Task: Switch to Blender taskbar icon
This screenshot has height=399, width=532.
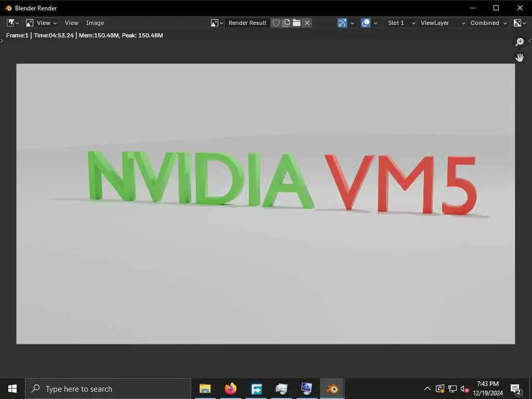Action: (332, 389)
